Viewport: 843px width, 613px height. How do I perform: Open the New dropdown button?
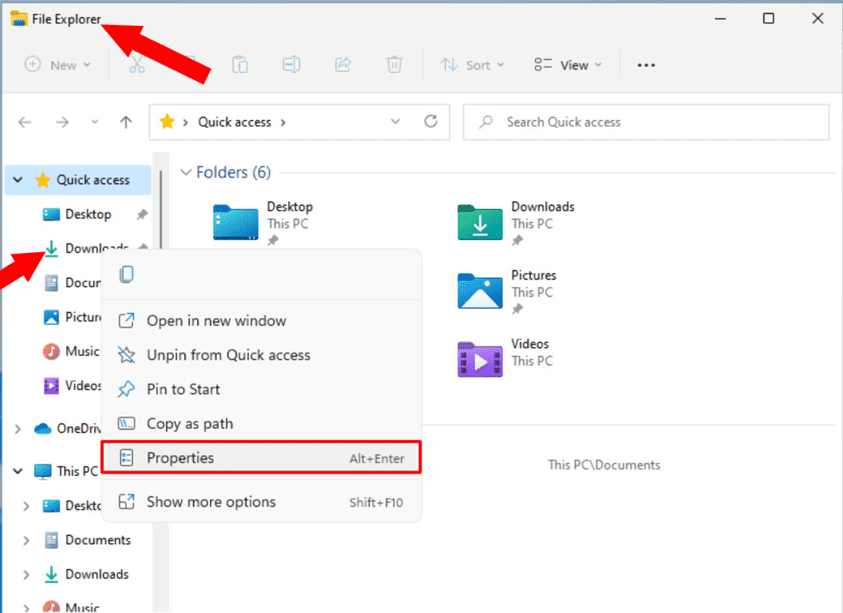[58, 65]
